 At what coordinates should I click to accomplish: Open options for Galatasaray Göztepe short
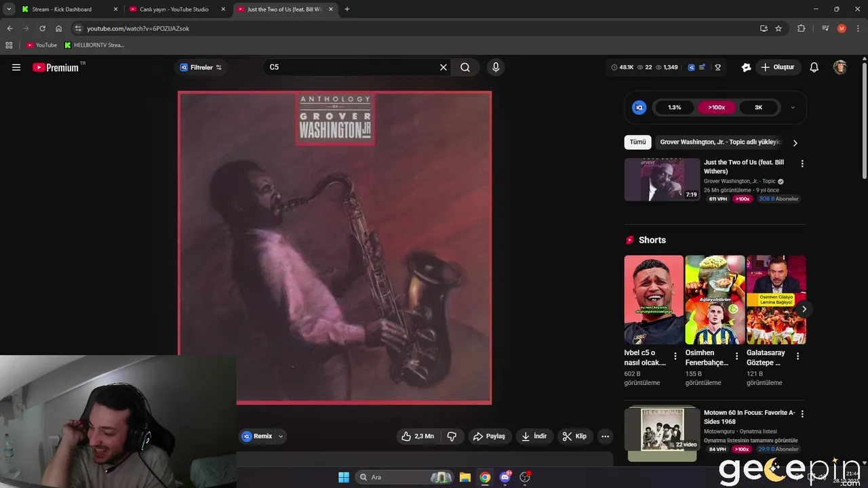797,356
